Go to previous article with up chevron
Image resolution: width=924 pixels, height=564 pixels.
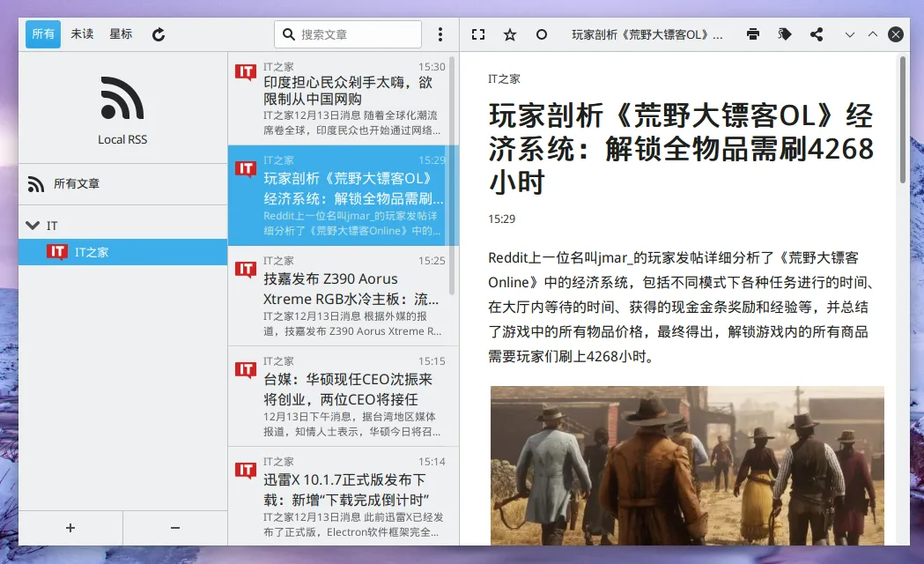[873, 34]
